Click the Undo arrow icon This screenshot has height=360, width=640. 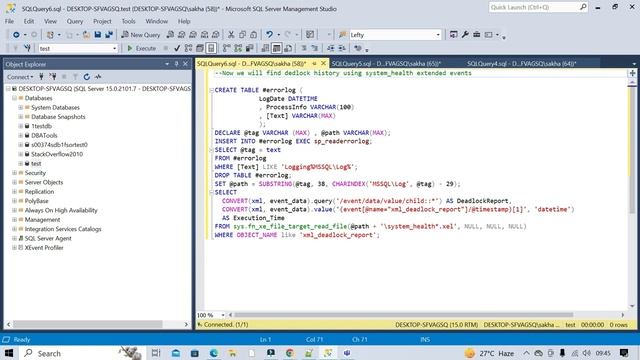pyautogui.click(x=269, y=35)
